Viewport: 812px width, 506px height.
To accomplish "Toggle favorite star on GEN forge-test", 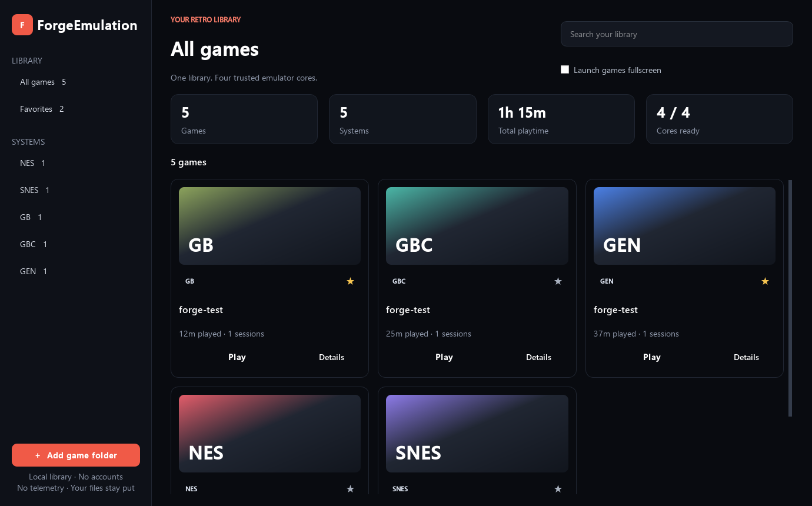I will 766,281.
